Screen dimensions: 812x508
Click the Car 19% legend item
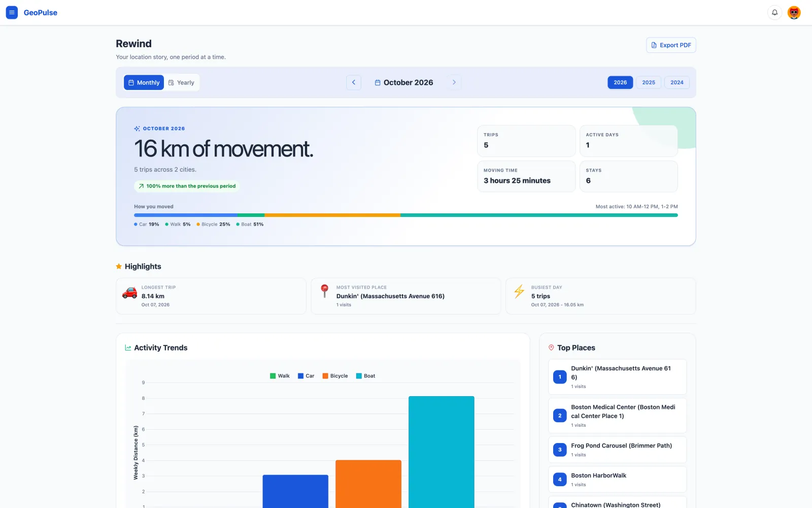coord(147,224)
